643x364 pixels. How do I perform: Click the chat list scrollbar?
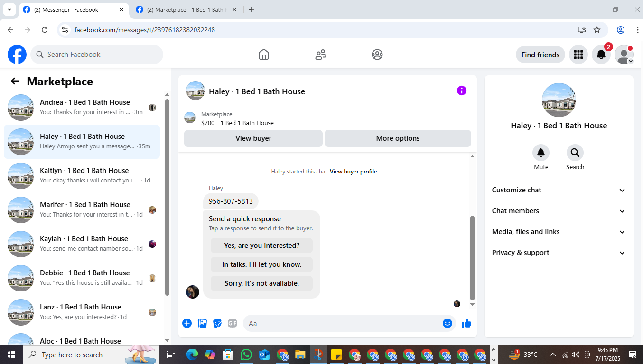pos(167,197)
